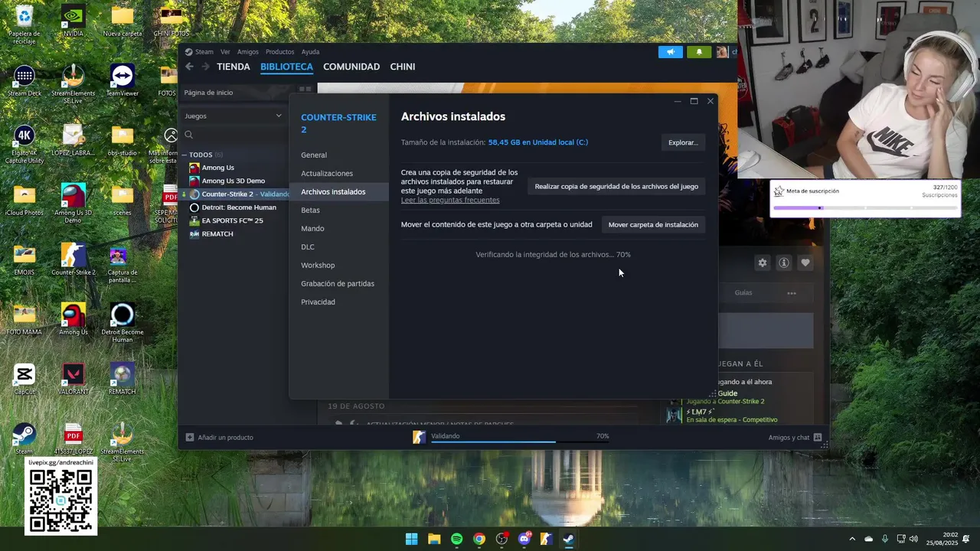Open game settings gear icon in library
The width and height of the screenshot is (980, 551).
click(763, 262)
